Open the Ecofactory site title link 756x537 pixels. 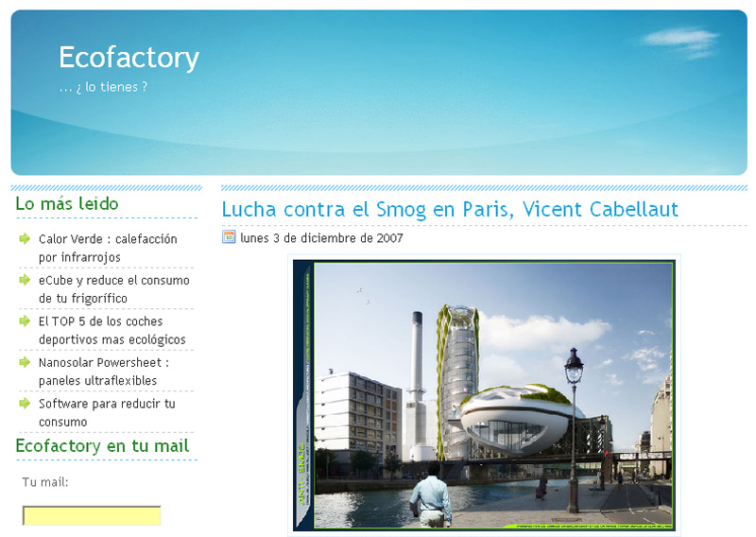[x=129, y=58]
